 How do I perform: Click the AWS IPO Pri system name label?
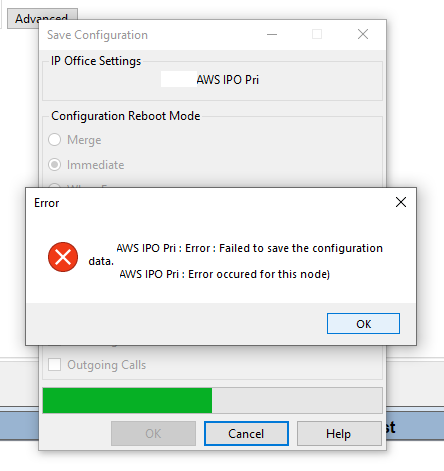pos(228,80)
